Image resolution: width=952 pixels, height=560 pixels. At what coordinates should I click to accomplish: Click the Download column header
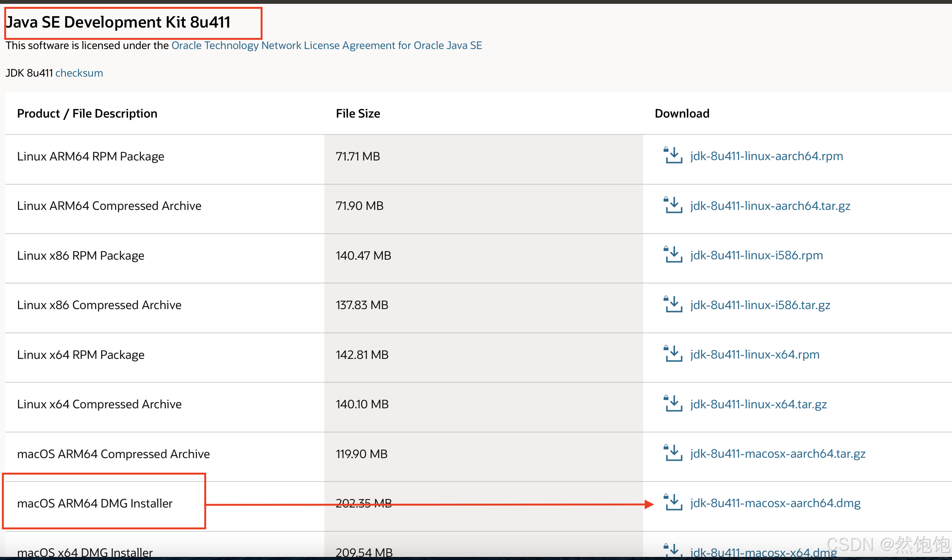pos(682,113)
